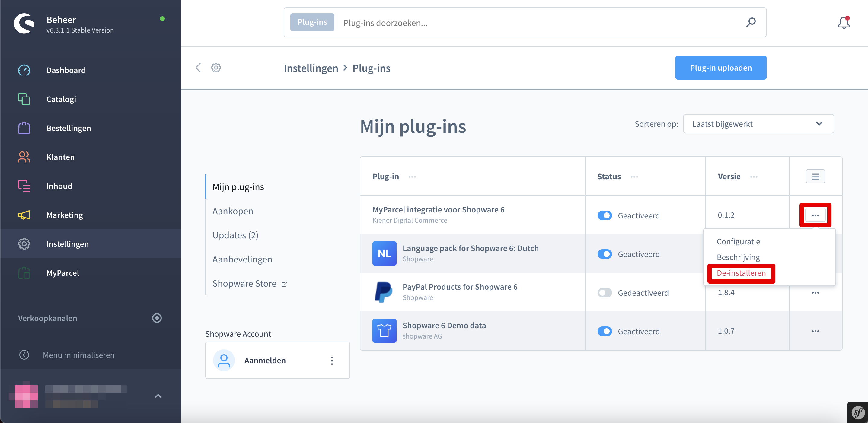868x423 pixels.
Task: Open the Marketing section
Action: [x=65, y=215]
